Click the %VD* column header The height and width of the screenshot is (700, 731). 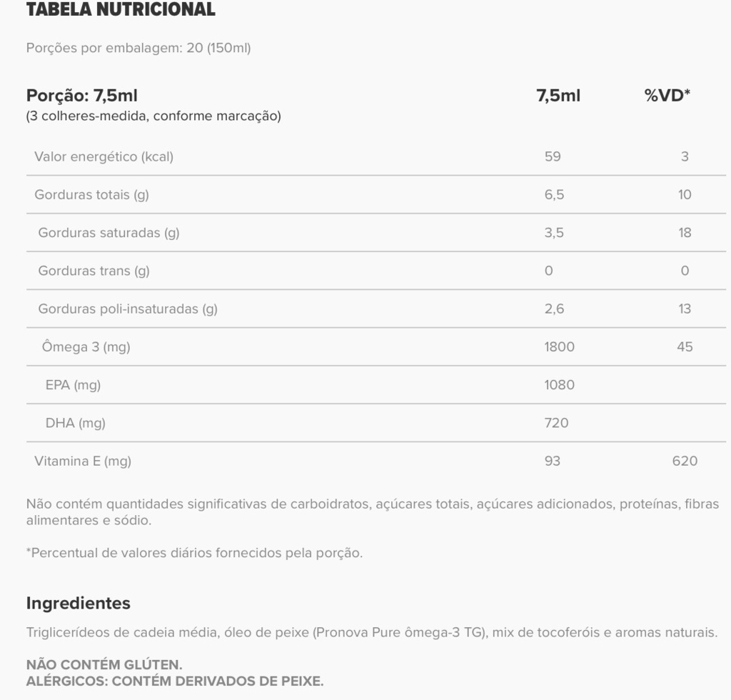coord(667,96)
